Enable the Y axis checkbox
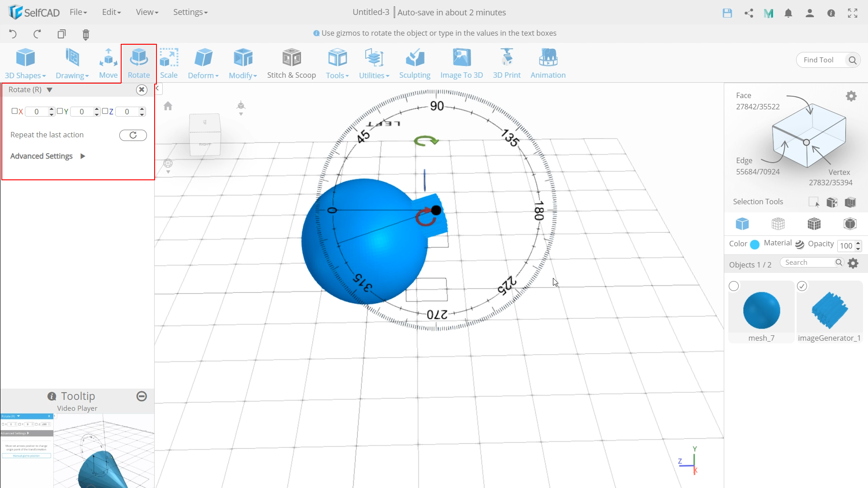 (x=60, y=111)
